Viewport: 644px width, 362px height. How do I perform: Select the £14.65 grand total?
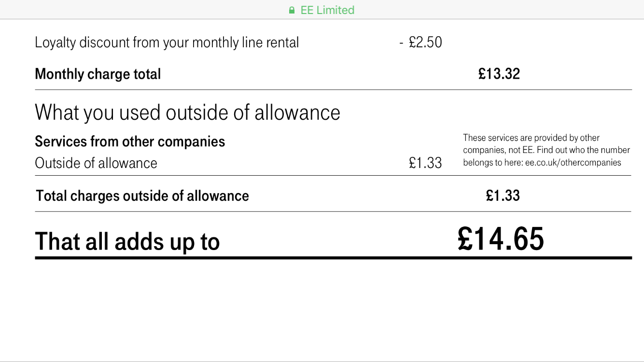pyautogui.click(x=501, y=239)
